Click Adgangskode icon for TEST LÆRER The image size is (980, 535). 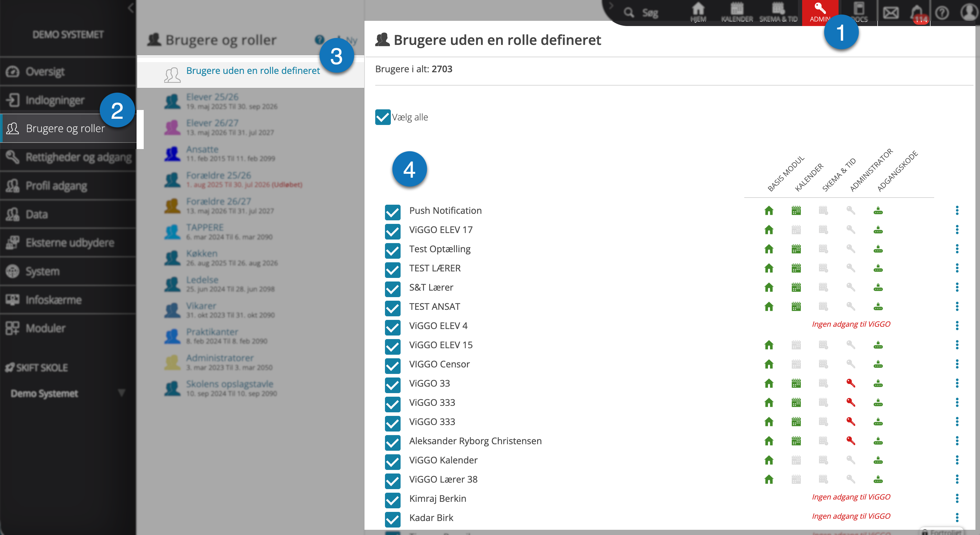pos(878,268)
